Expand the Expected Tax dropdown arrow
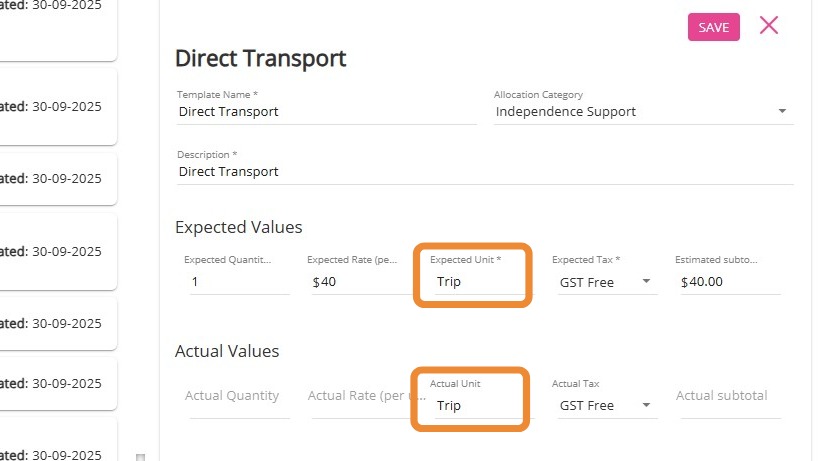Image resolution: width=826 pixels, height=461 pixels. (646, 282)
